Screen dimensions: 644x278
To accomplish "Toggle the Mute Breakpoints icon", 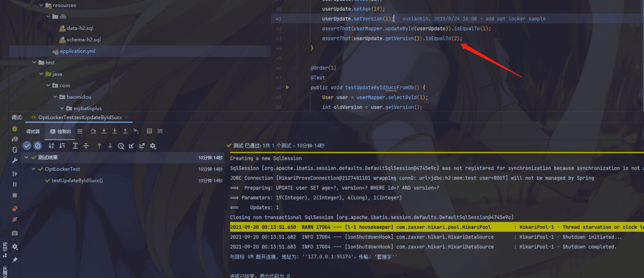I will coord(15,219).
